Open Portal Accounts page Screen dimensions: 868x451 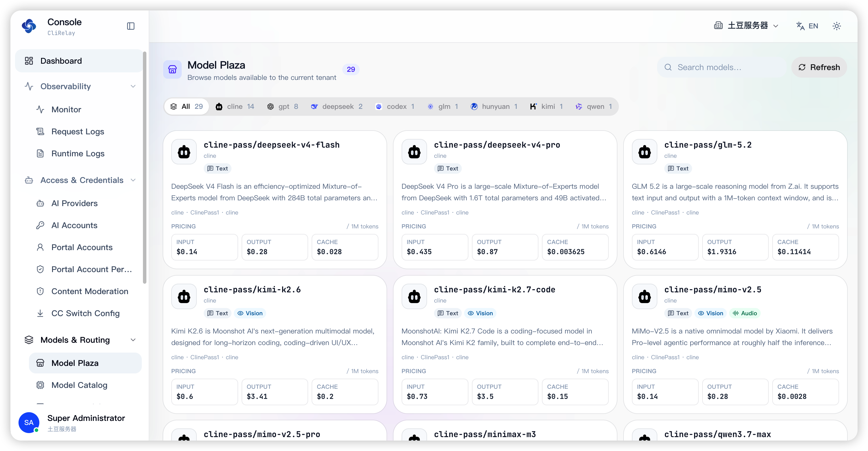pyautogui.click(x=85, y=247)
